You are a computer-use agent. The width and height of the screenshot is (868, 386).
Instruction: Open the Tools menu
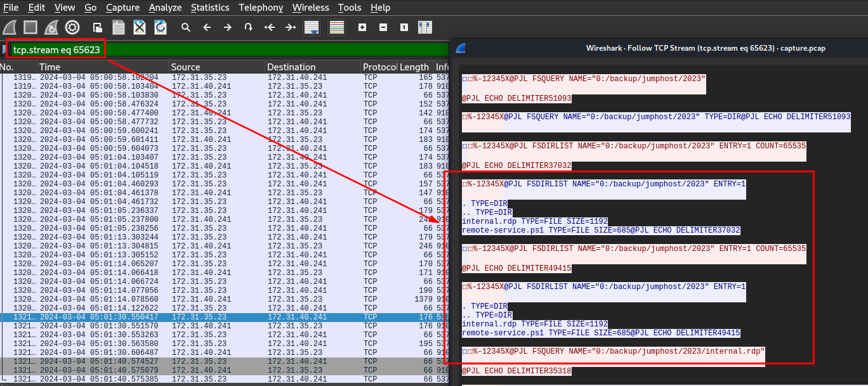point(350,8)
